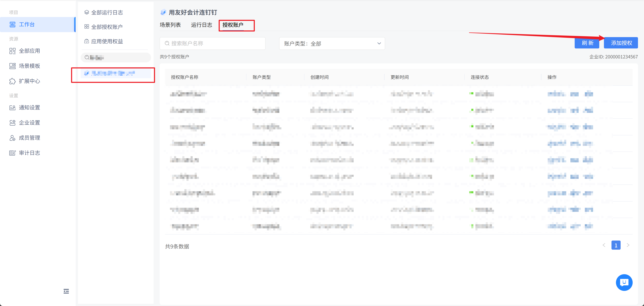The width and height of the screenshot is (644, 306).
Task: Click the 刷新 button
Action: [x=587, y=43]
